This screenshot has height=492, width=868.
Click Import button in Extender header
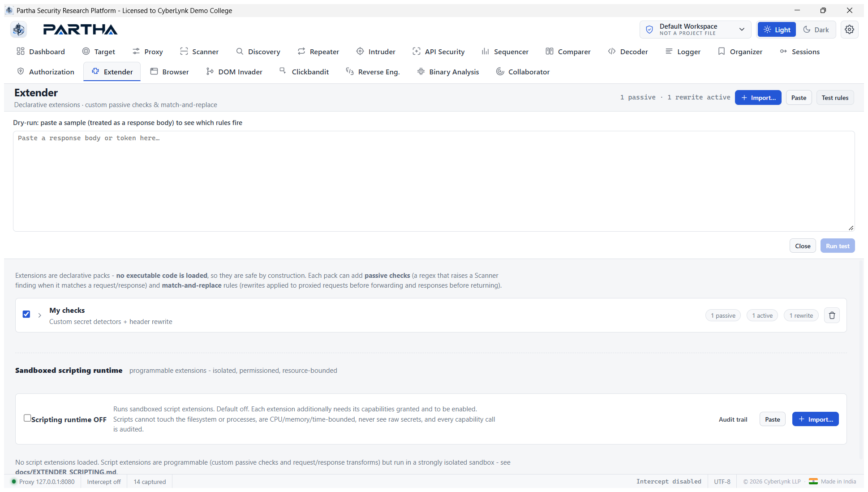pos(758,98)
